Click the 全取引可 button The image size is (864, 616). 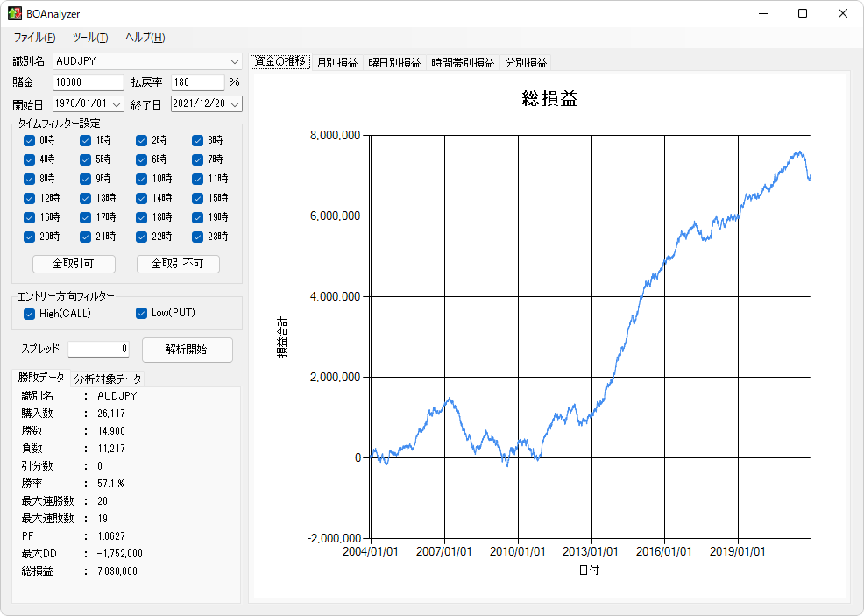[74, 264]
